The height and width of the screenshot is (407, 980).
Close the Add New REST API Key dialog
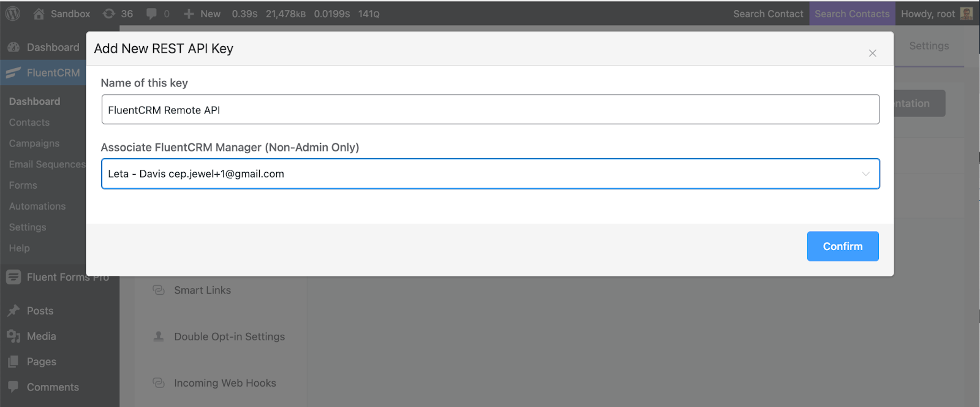click(872, 53)
